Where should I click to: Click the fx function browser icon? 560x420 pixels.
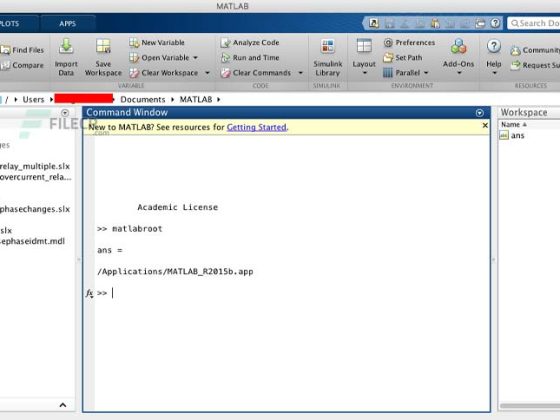89,293
